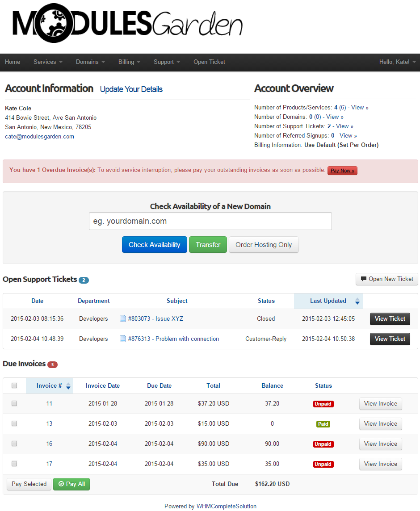Click the Invoice # sort arrows icon

[68, 386]
